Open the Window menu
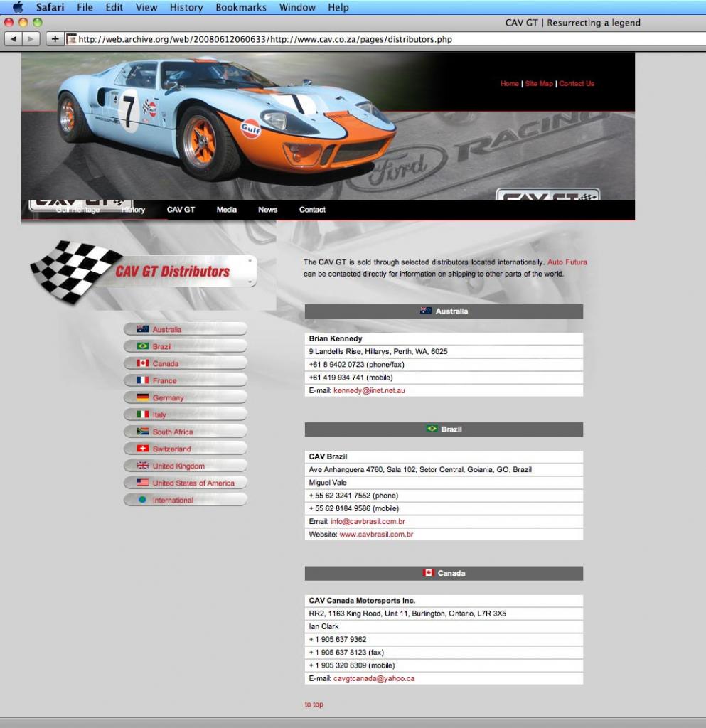This screenshot has height=728, width=706. [297, 7]
